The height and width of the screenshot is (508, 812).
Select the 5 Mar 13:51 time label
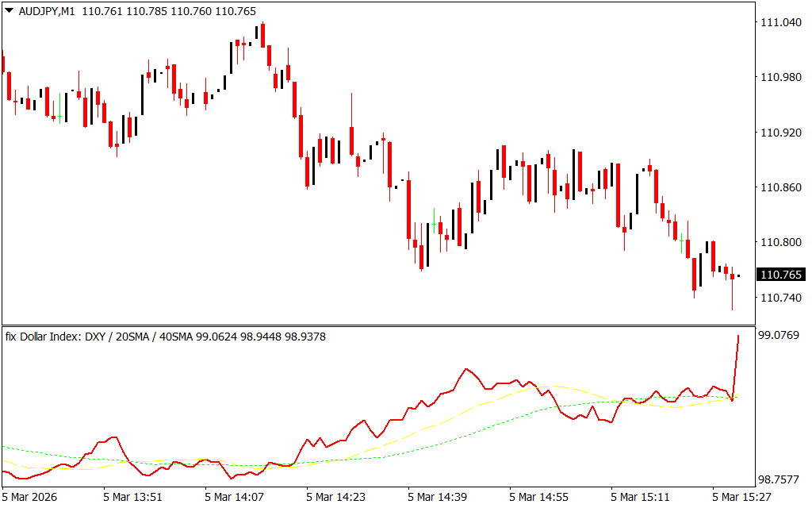tap(132, 497)
